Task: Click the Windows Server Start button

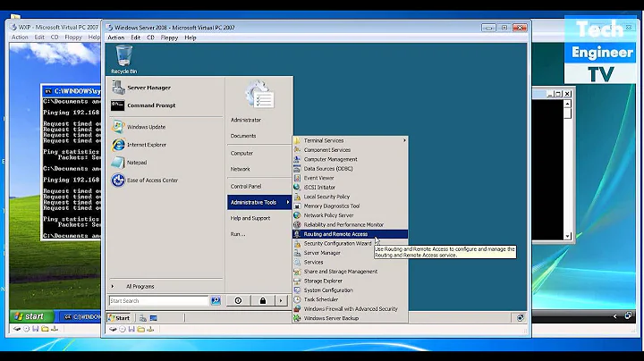Action: [x=120, y=318]
